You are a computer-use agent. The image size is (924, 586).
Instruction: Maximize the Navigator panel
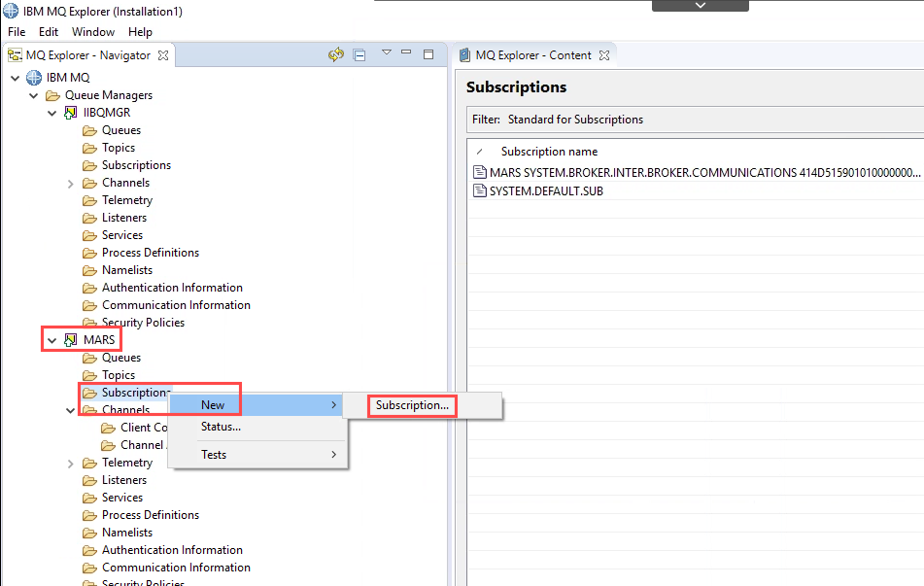coord(428,54)
